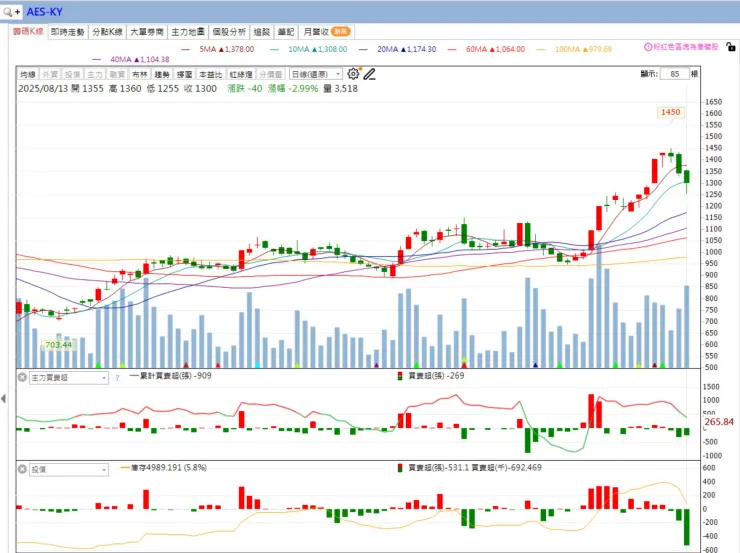Collapse the left side panel arrow
The height and width of the screenshot is (553, 740).
pos(4,399)
